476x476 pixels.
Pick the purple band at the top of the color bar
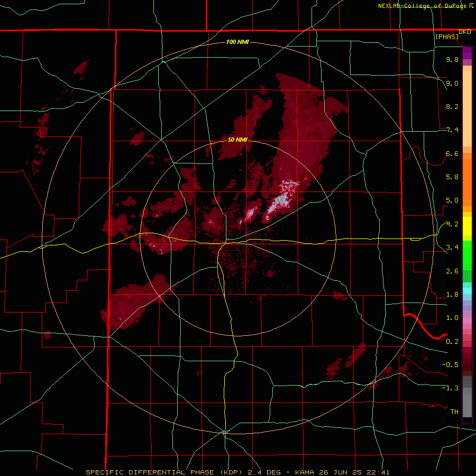point(467,53)
